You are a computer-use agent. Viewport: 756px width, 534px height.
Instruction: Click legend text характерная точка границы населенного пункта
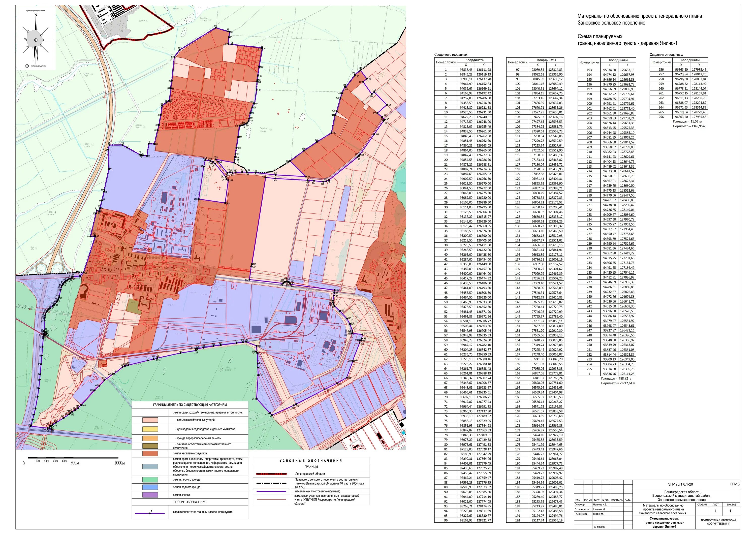pos(203,512)
